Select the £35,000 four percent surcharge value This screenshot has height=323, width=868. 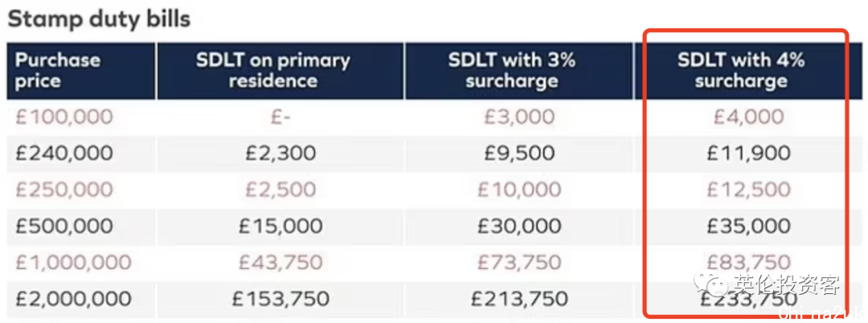(748, 227)
